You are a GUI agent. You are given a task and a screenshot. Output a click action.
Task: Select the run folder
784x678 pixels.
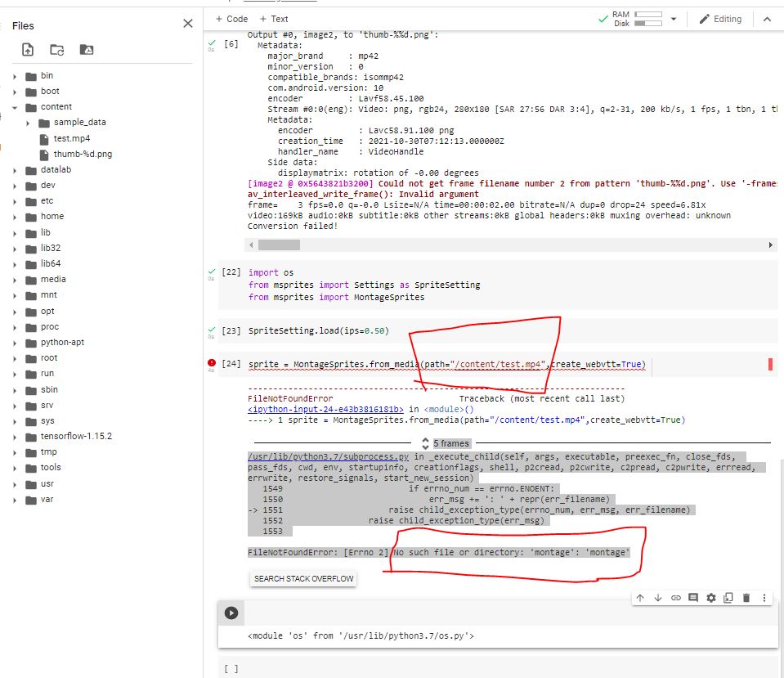point(47,373)
